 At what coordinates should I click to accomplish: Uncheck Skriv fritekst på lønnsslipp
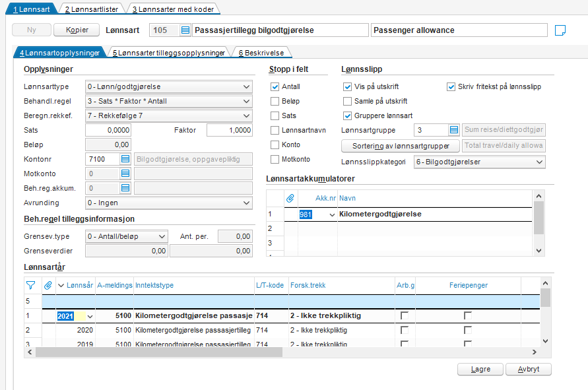451,86
